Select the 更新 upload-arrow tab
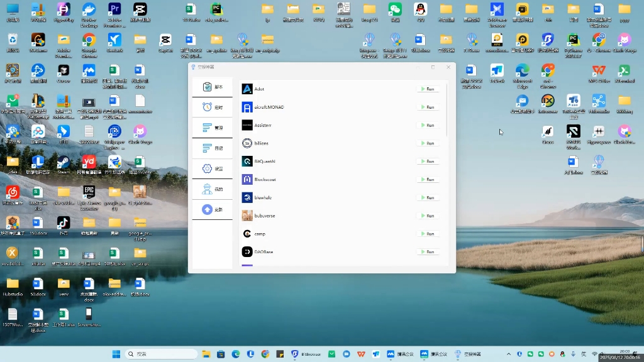This screenshot has height=362, width=644. [x=213, y=210]
